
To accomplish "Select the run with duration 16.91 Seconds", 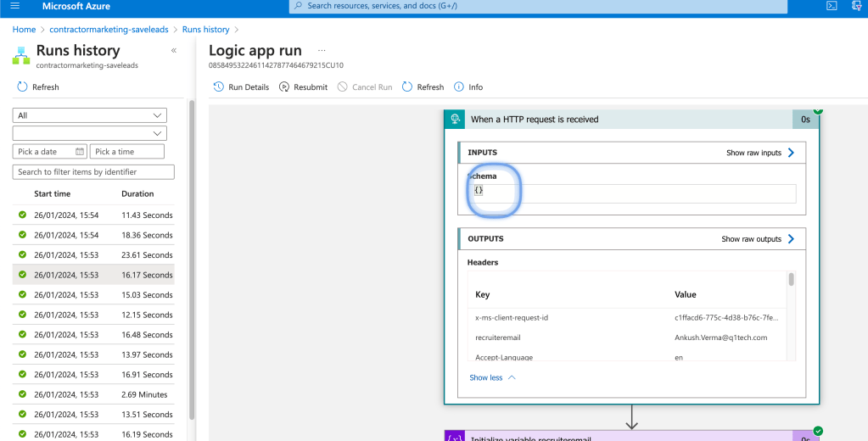I will (93, 374).
